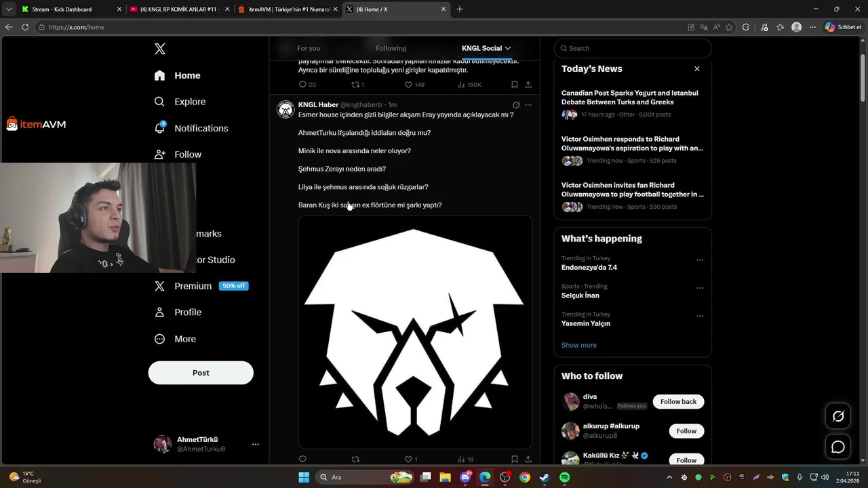The height and width of the screenshot is (488, 868).
Task: Open Windows Start menu
Action: pos(304,477)
